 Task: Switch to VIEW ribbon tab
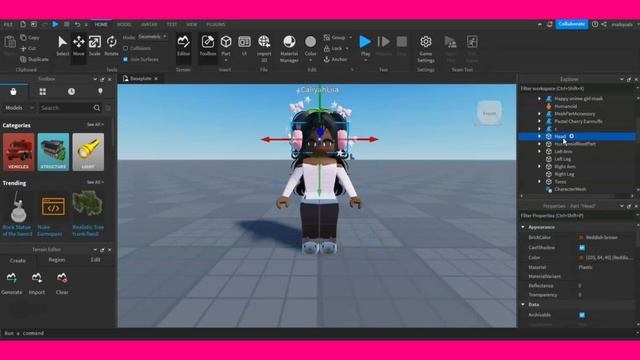pos(191,24)
